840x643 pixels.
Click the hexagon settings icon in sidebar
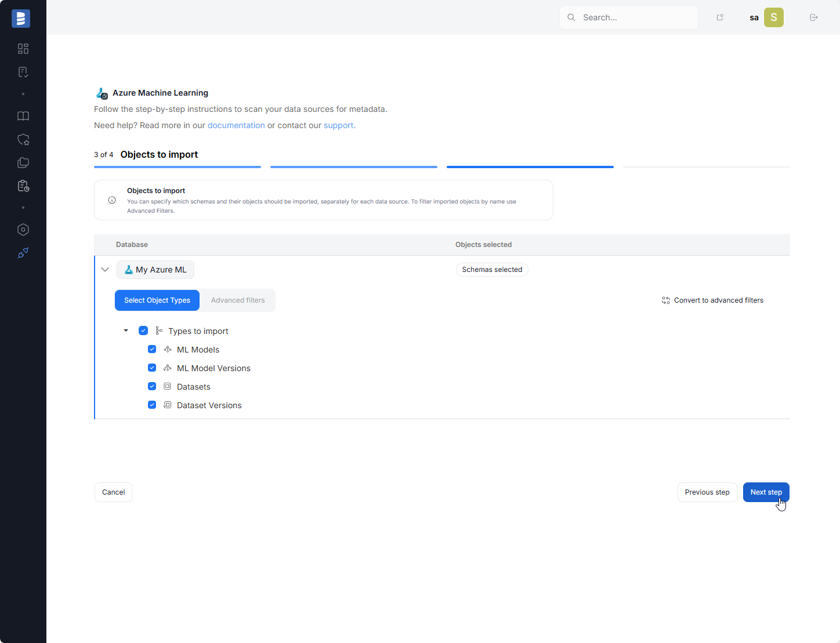[x=23, y=230]
